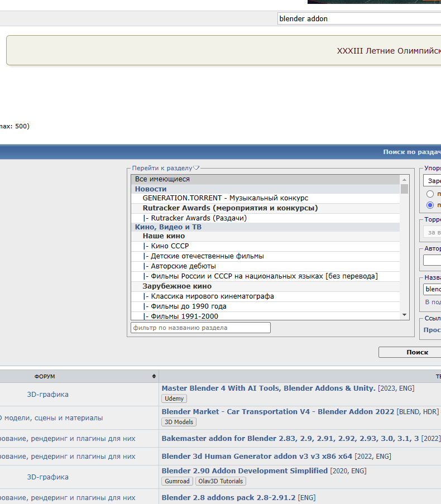Open '3D-графика' forum link in first result row
Image resolution: width=441 pixels, height=504 pixels.
[47, 395]
